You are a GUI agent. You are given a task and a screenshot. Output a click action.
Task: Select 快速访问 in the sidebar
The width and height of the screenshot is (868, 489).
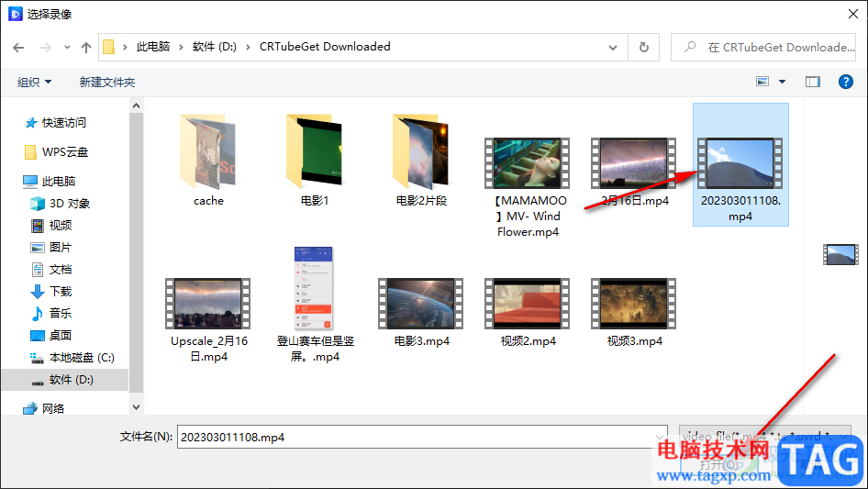[55, 123]
